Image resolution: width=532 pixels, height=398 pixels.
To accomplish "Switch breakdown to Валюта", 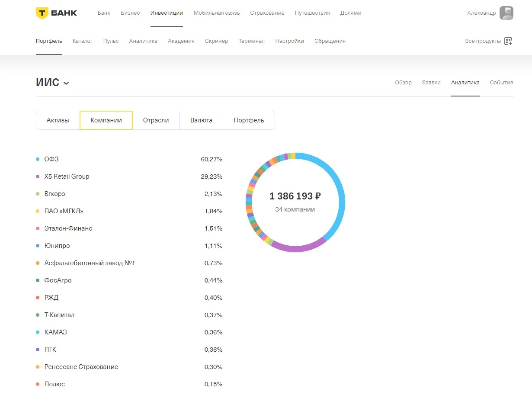I will click(201, 120).
